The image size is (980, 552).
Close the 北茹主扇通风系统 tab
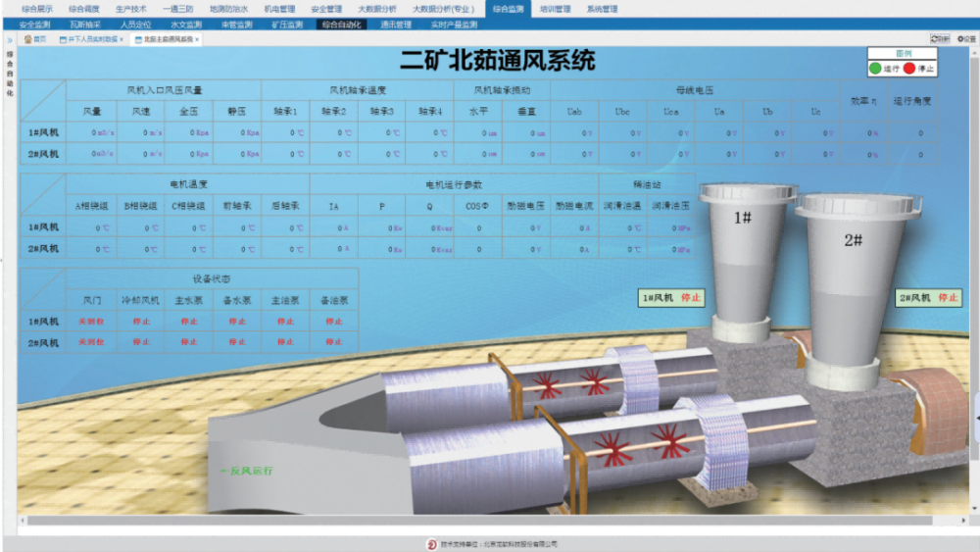pos(197,40)
